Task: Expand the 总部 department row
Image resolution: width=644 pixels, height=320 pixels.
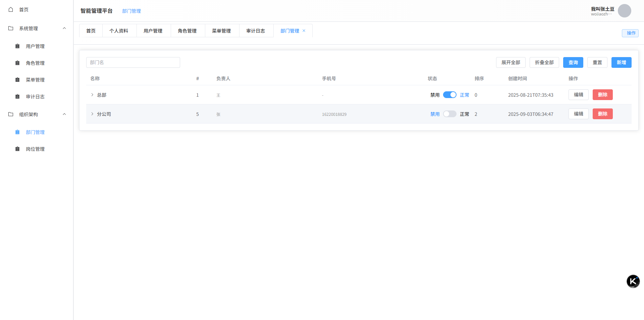Action: click(92, 95)
